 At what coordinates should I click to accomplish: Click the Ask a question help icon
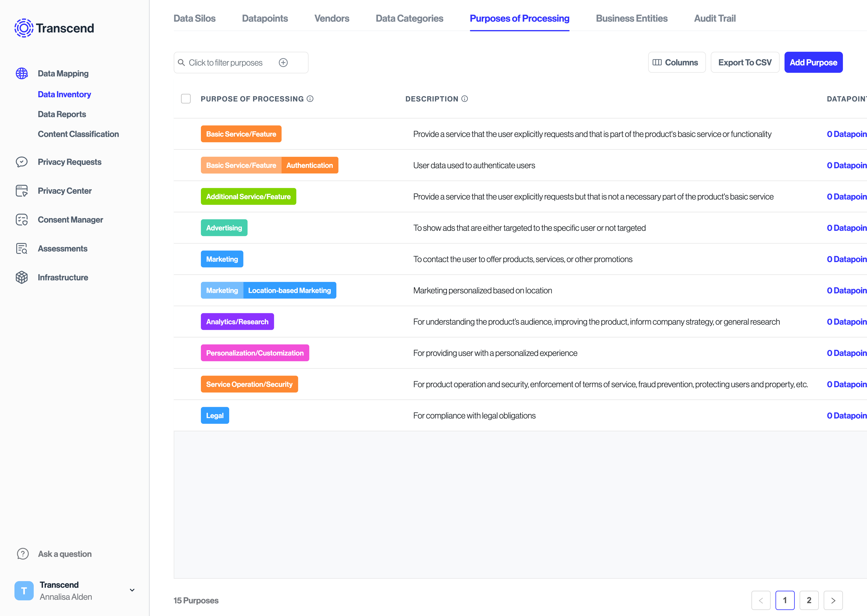coord(23,554)
